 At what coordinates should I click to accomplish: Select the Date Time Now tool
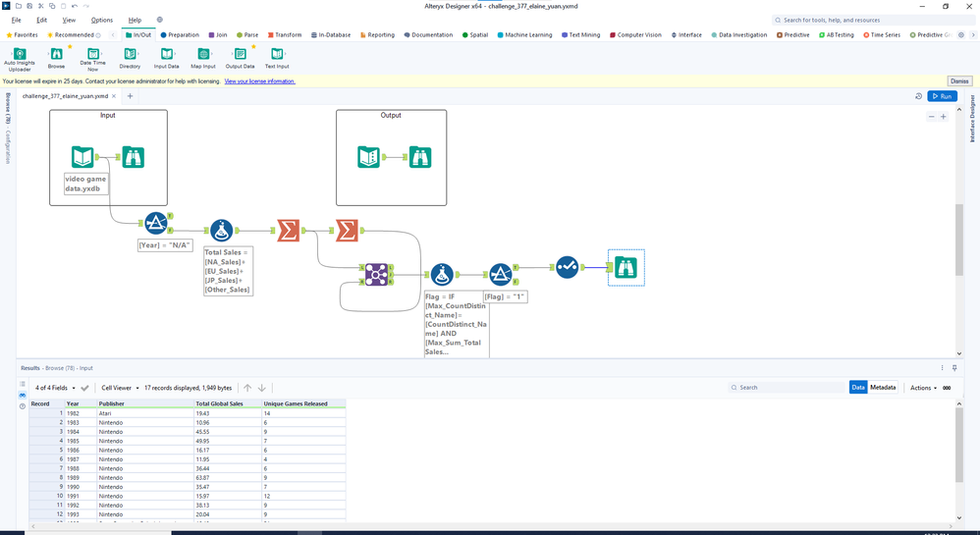92,59
